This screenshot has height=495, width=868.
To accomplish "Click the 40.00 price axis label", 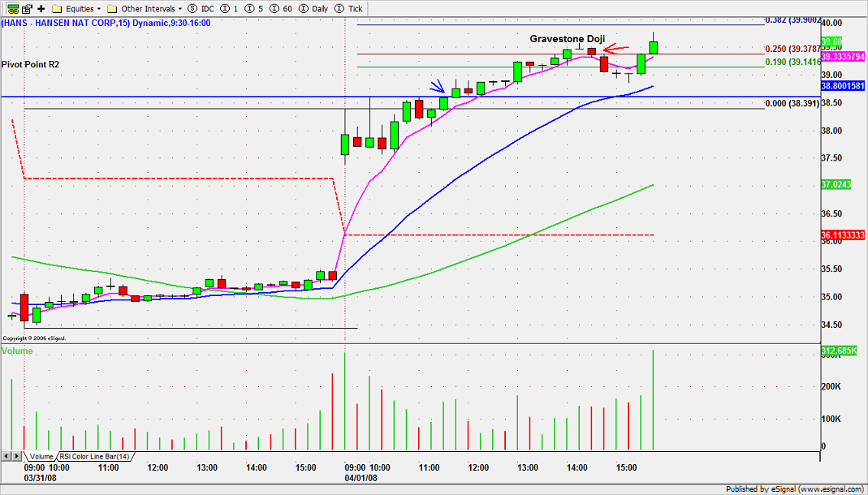I will [x=832, y=23].
